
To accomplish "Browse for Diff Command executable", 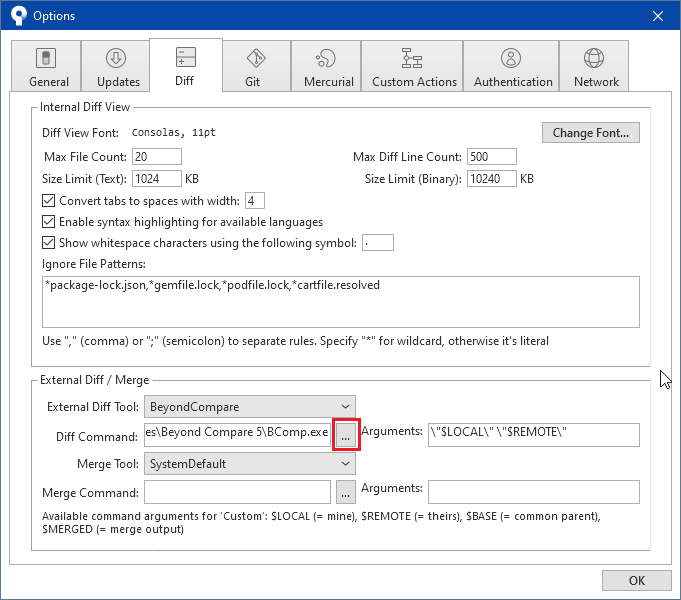I will pyautogui.click(x=346, y=435).
